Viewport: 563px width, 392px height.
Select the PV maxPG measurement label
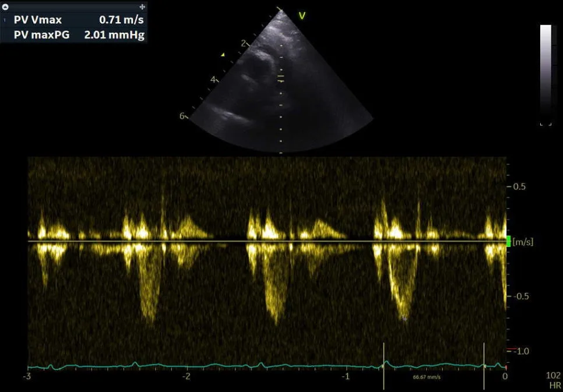click(x=41, y=35)
